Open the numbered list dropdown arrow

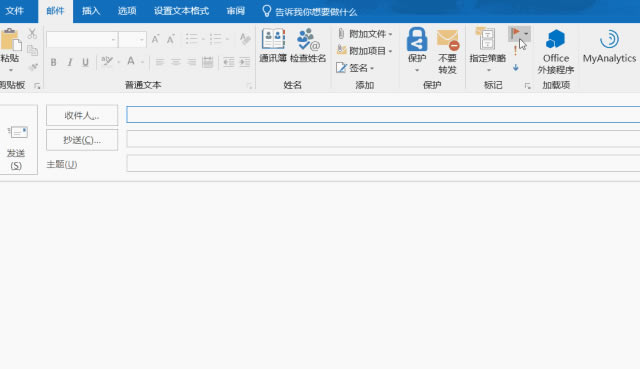[227, 39]
